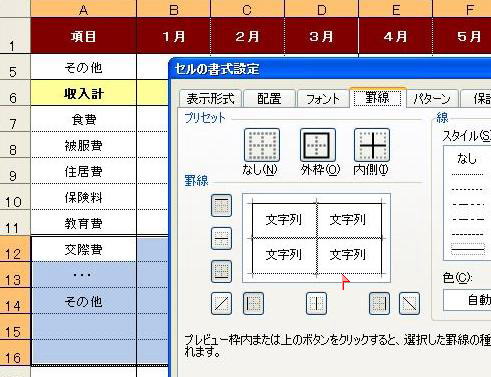Select column C header
This screenshot has height=377, width=491.
[x=247, y=9]
